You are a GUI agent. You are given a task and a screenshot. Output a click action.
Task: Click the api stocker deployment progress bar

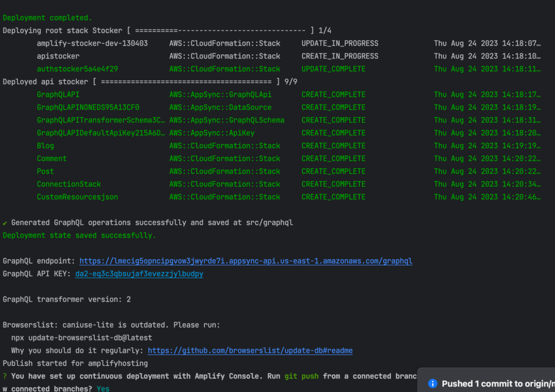pos(186,82)
